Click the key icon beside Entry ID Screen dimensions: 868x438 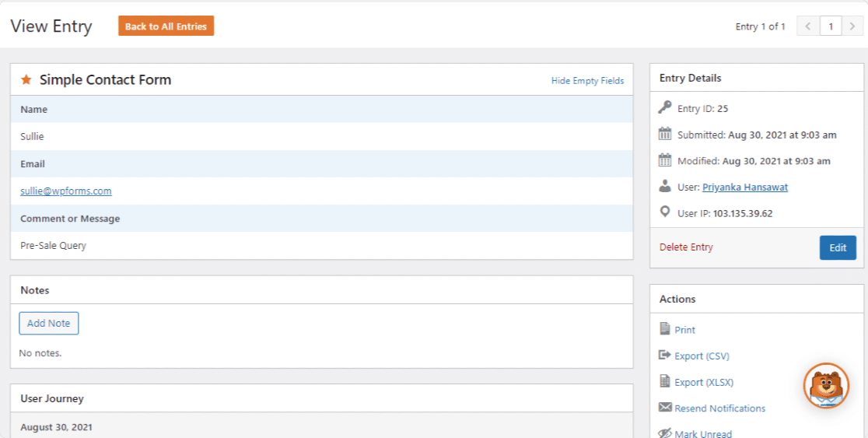665,107
